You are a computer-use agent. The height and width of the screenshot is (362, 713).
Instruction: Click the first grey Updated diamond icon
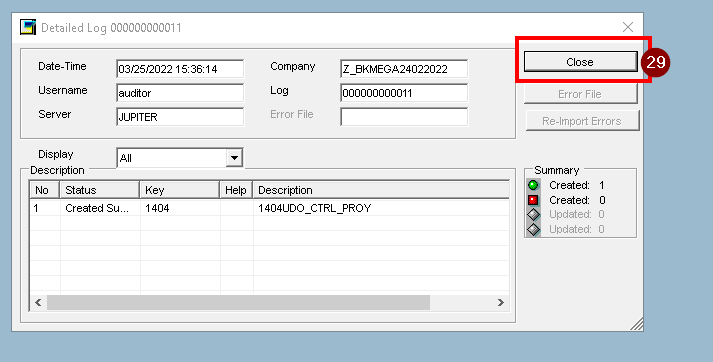[x=533, y=214]
